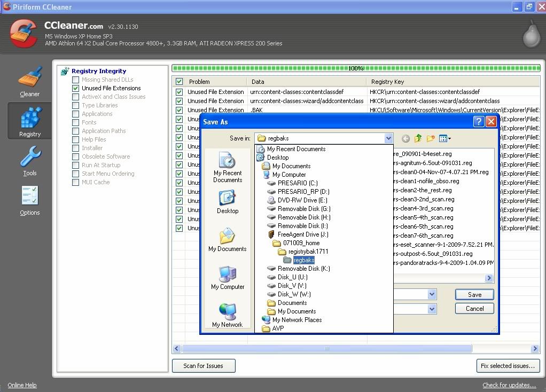The height and width of the screenshot is (392, 546).
Task: Sort results by the Data column header
Action: point(307,82)
